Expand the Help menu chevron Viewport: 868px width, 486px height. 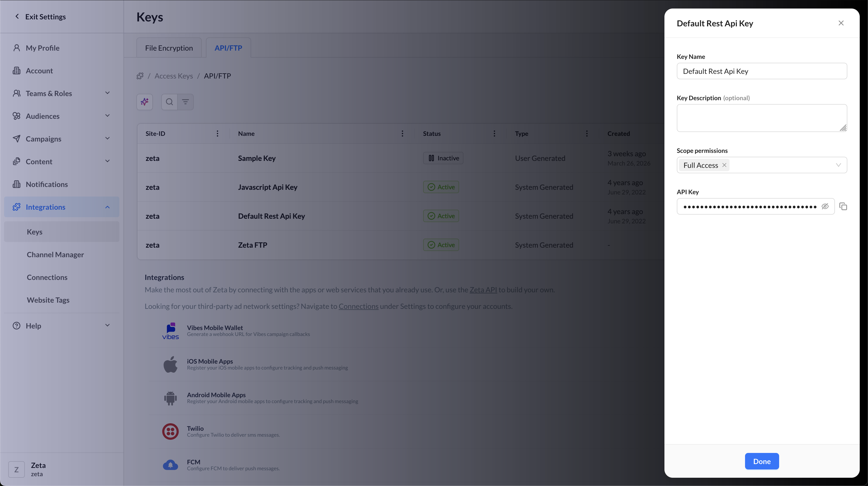tap(107, 325)
